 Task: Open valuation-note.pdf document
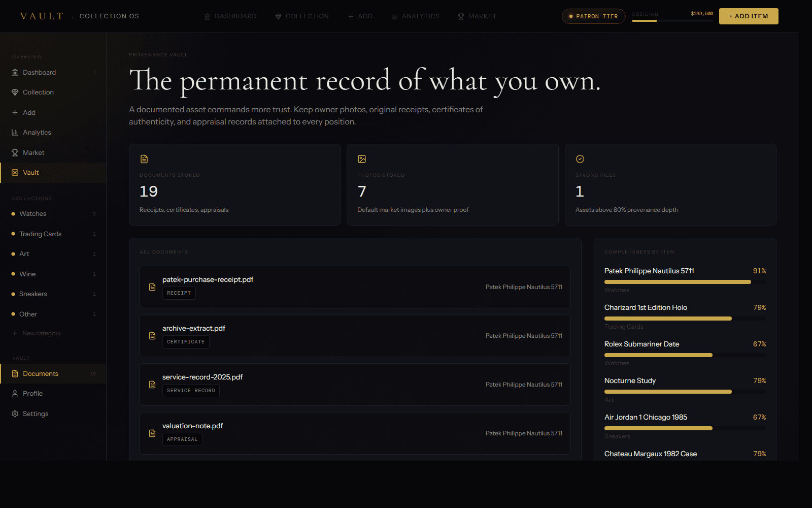click(x=355, y=433)
